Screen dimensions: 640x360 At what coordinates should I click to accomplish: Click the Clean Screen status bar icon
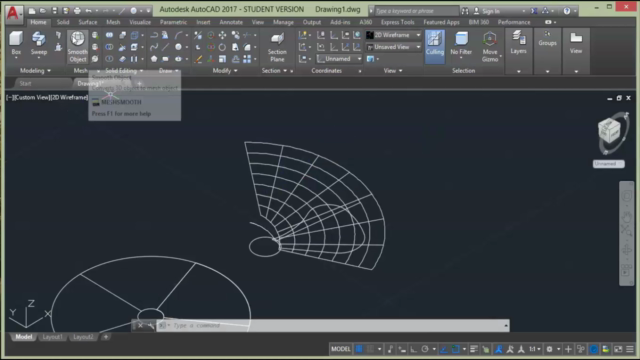pyautogui.click(x=618, y=349)
